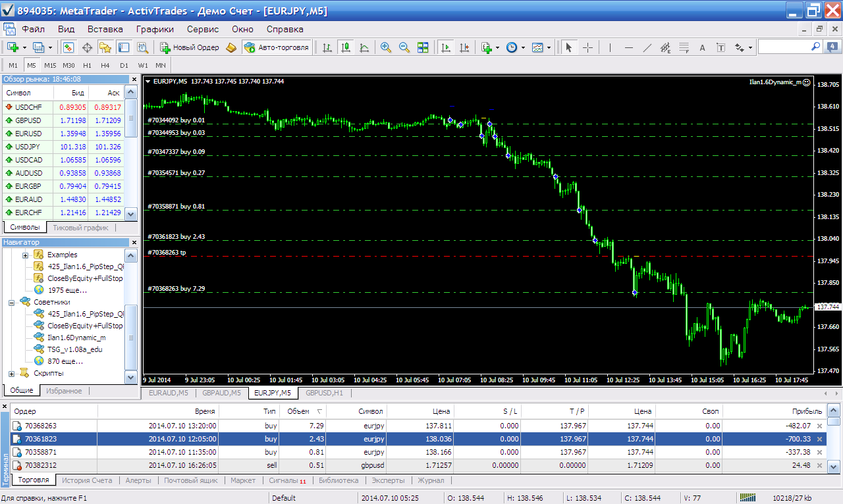Screen dimensions: 843x504
Task: Switch chart to candlesticks mode
Action: pos(346,47)
